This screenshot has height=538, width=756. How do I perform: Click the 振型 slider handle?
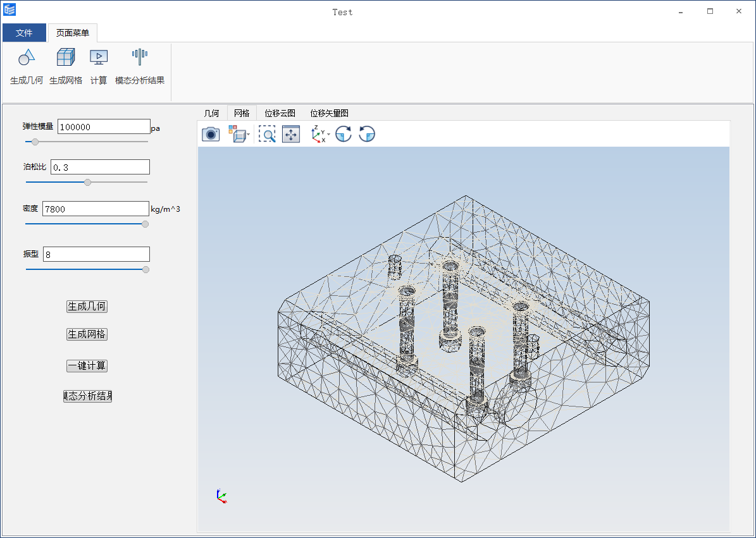click(x=146, y=270)
